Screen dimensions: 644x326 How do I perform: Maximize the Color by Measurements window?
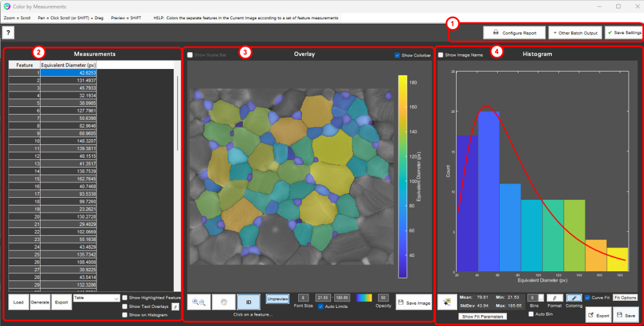[x=618, y=6]
